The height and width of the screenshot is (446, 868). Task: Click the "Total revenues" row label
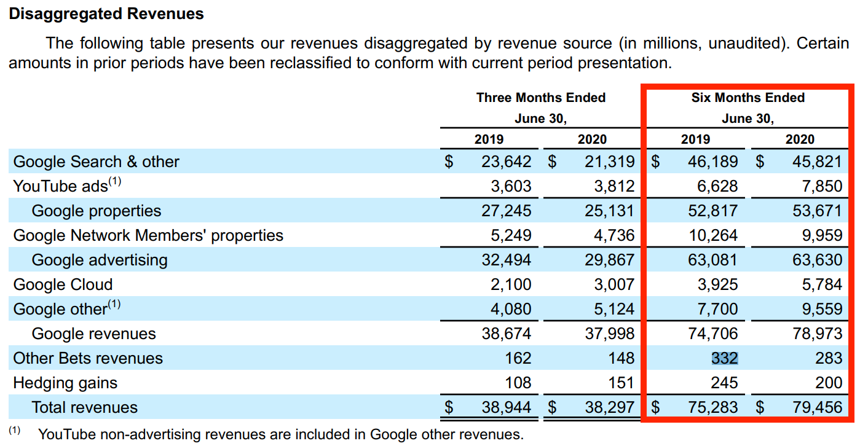click(x=85, y=407)
